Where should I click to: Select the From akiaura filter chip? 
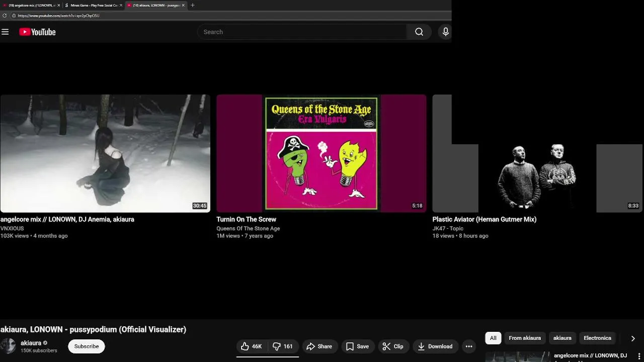click(x=525, y=338)
